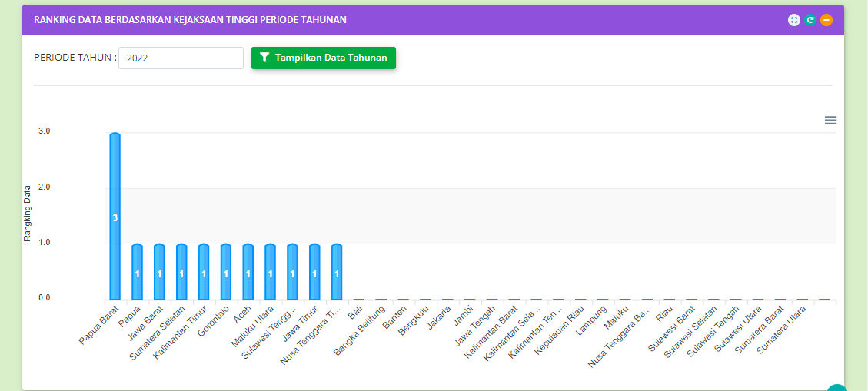Select the Maluku Utara bar
Image resolution: width=868 pixels, height=391 pixels.
[x=270, y=272]
